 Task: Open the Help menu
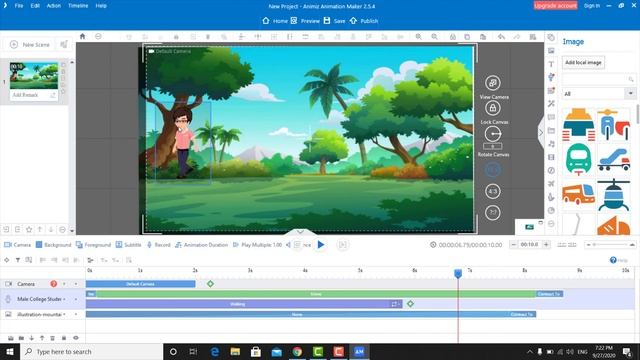tap(101, 6)
